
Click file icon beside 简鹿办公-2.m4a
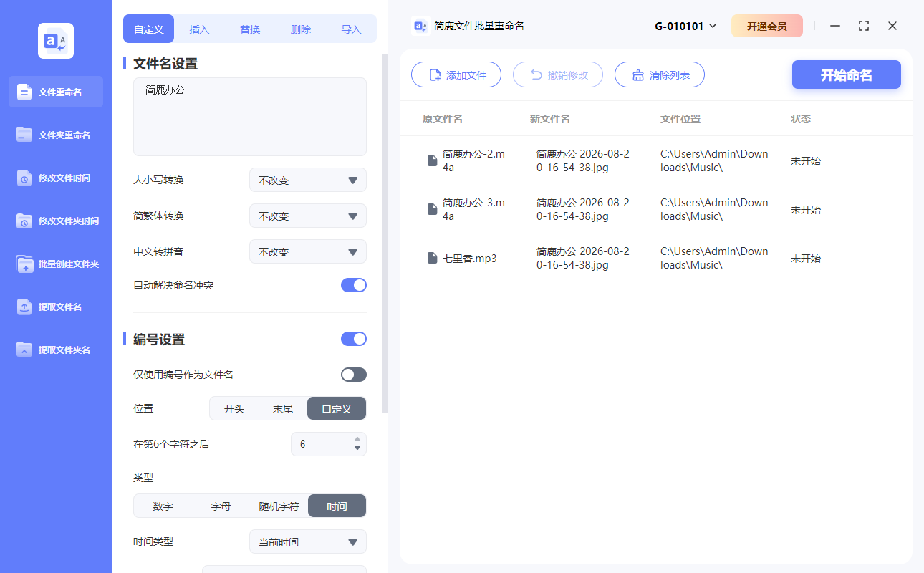[432, 160]
